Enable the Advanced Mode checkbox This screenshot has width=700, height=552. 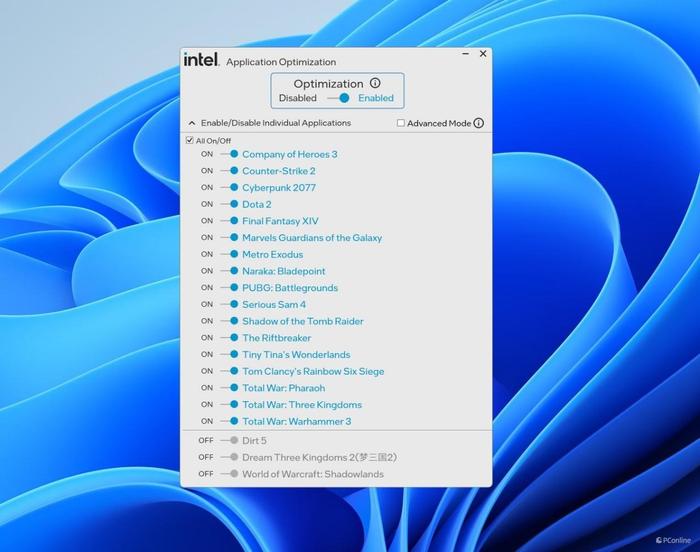(401, 123)
